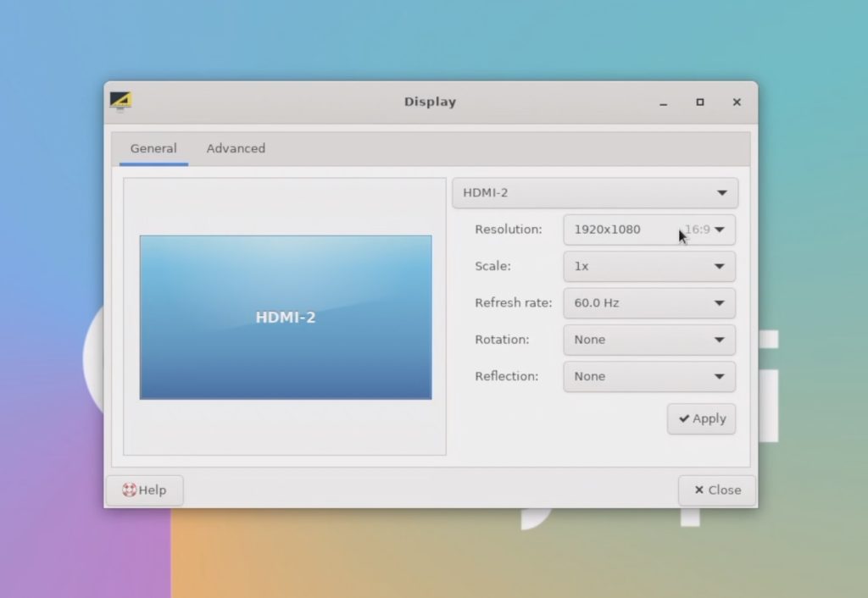The width and height of the screenshot is (868, 598).
Task: Switch to the Advanced tab
Action: pos(236,148)
